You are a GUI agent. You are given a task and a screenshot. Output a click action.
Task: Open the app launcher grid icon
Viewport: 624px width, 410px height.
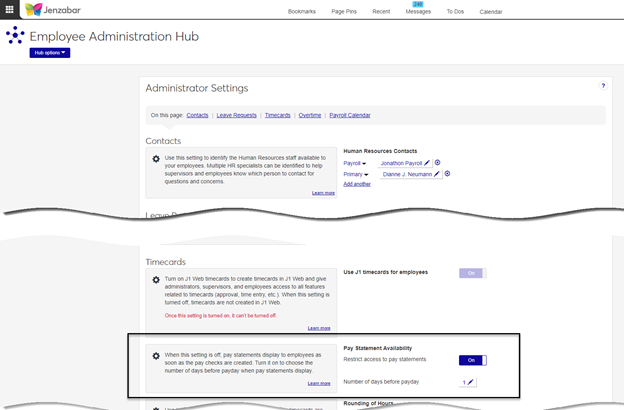click(x=9, y=10)
